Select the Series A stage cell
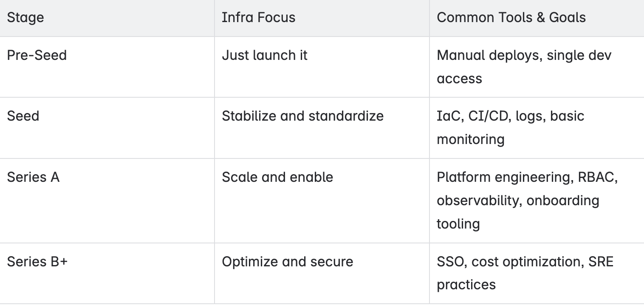This screenshot has width=644, height=305. click(x=107, y=201)
